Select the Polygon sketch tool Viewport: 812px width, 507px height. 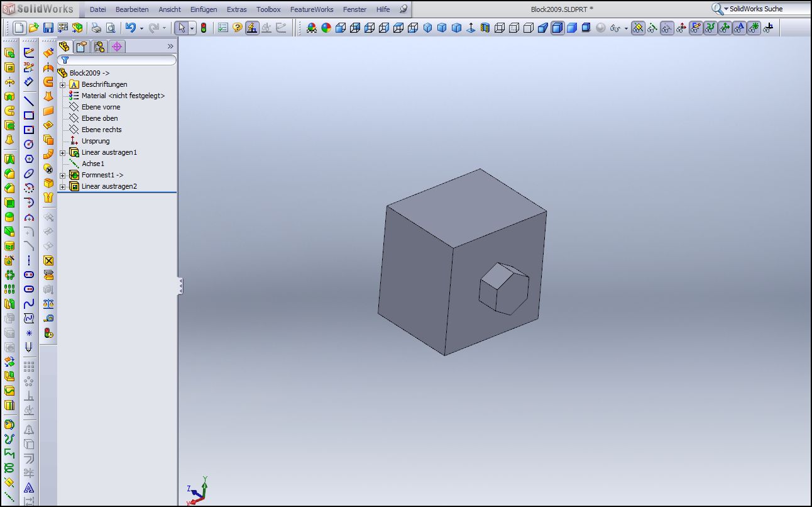click(29, 159)
